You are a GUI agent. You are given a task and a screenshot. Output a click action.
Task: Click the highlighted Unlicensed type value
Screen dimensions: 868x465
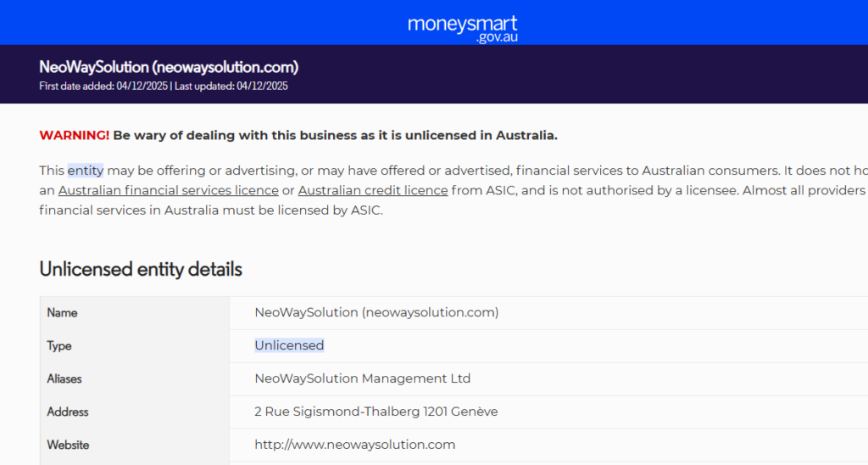(x=289, y=345)
